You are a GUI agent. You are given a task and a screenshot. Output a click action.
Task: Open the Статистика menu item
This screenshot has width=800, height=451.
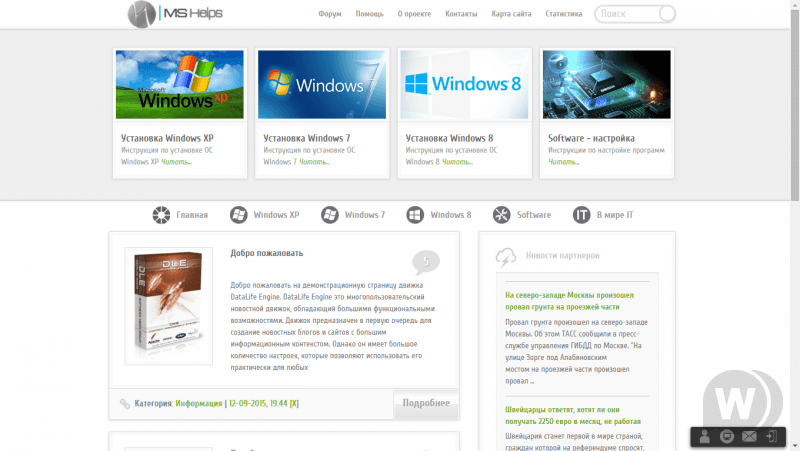point(564,14)
